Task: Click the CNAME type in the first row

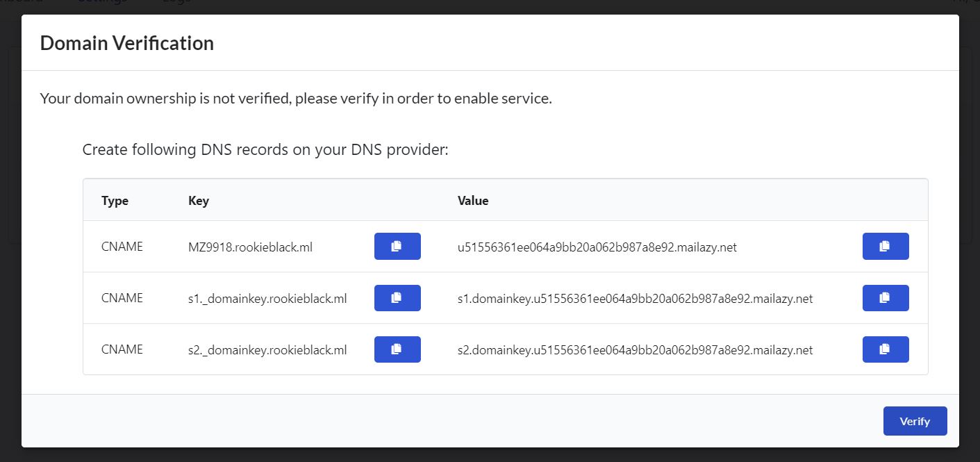Action: coord(122,246)
